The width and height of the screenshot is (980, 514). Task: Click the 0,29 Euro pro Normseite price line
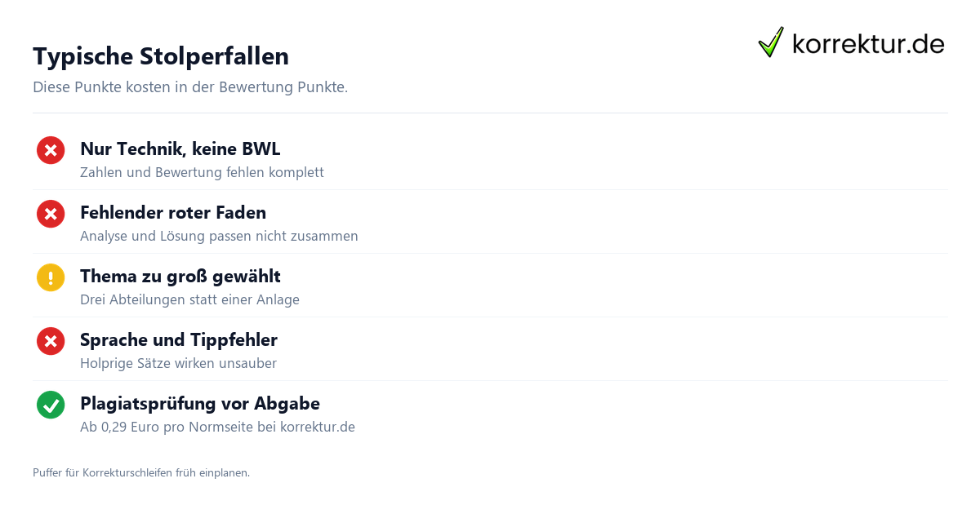point(217,427)
